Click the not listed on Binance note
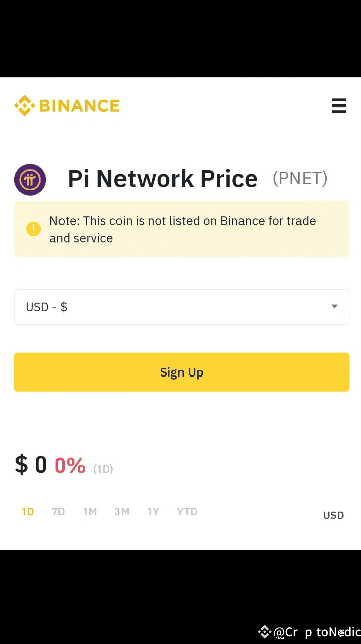361x644 pixels. pyautogui.click(x=183, y=229)
